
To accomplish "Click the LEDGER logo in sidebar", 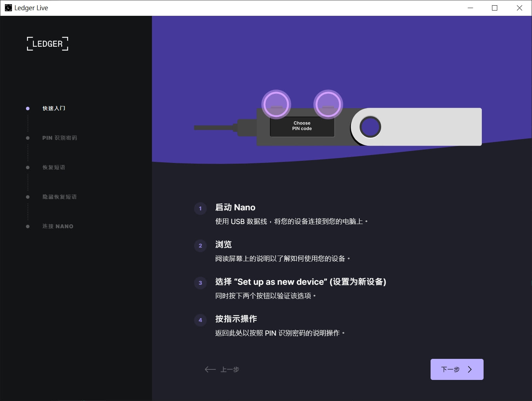I will tap(48, 44).
